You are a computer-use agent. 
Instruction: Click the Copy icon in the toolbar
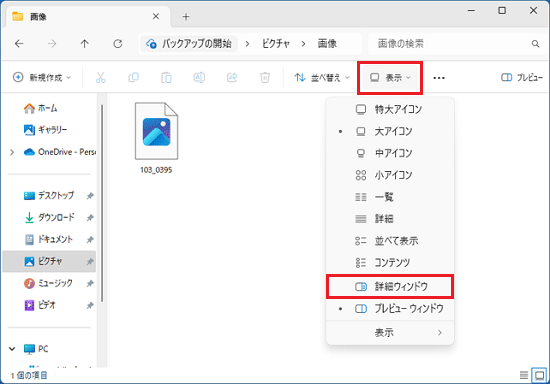tap(133, 78)
